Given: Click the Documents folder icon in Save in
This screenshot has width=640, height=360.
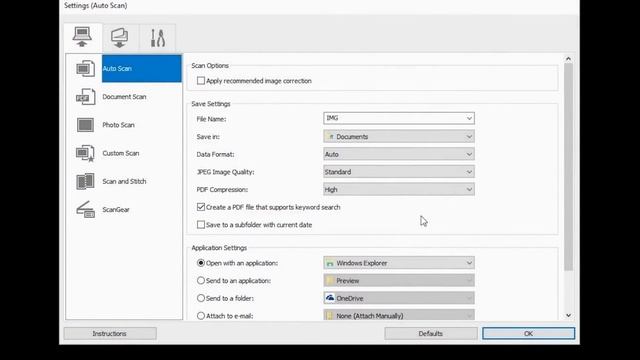Looking at the screenshot, I should pyautogui.click(x=331, y=137).
